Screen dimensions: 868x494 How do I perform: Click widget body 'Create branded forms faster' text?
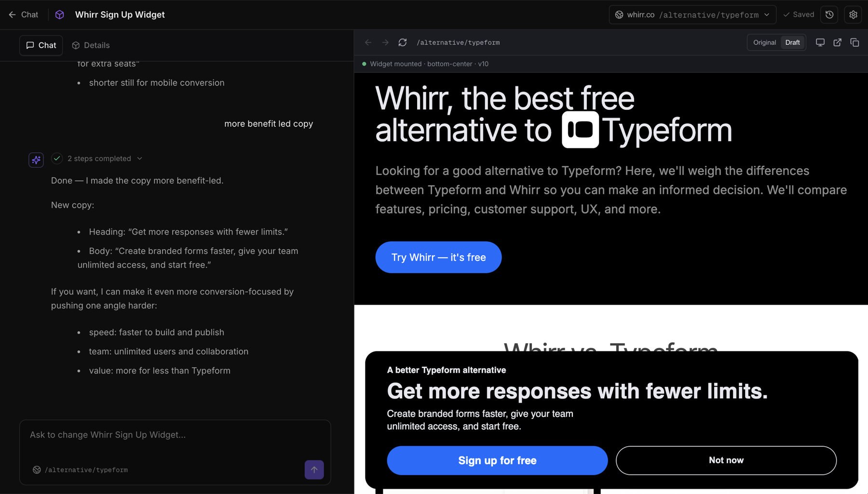[x=480, y=420]
